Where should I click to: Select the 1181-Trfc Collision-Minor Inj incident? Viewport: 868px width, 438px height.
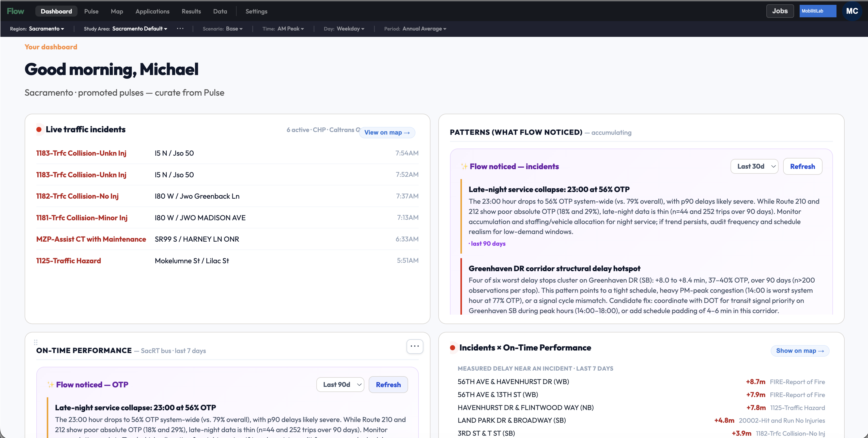pos(227,218)
